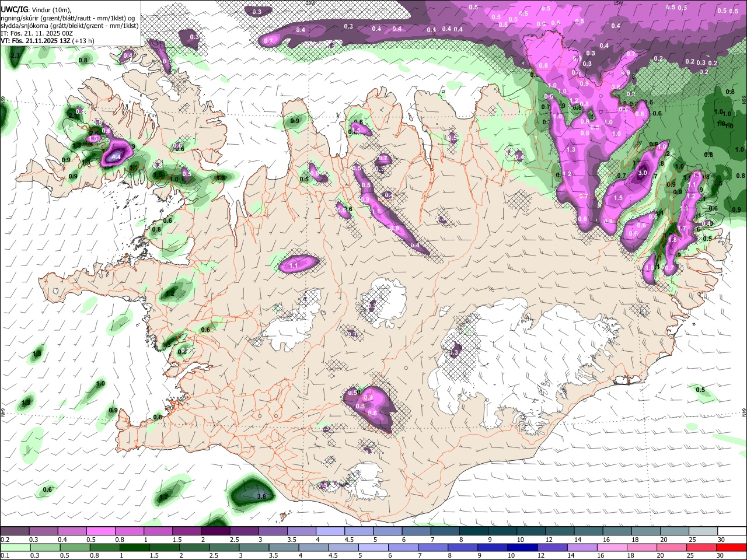This screenshot has height=560, width=747.
Task: Pick the bright pink 0.5 snow scale swatch
Action: [x=100, y=531]
